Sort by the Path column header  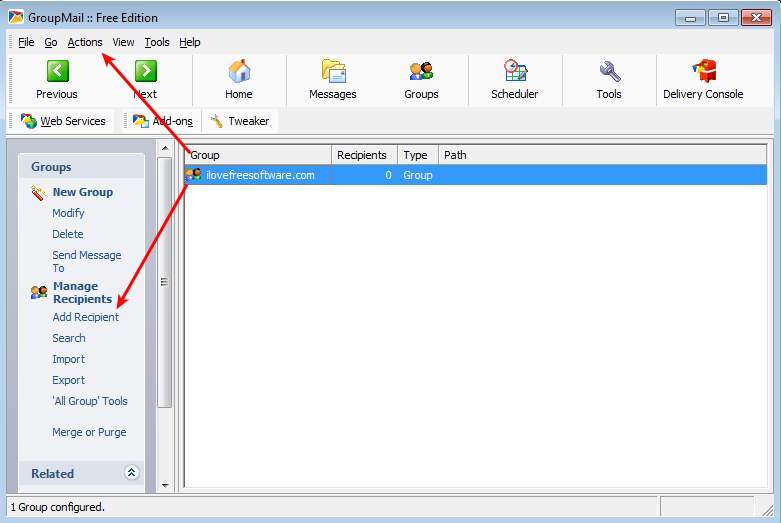[x=602, y=155]
